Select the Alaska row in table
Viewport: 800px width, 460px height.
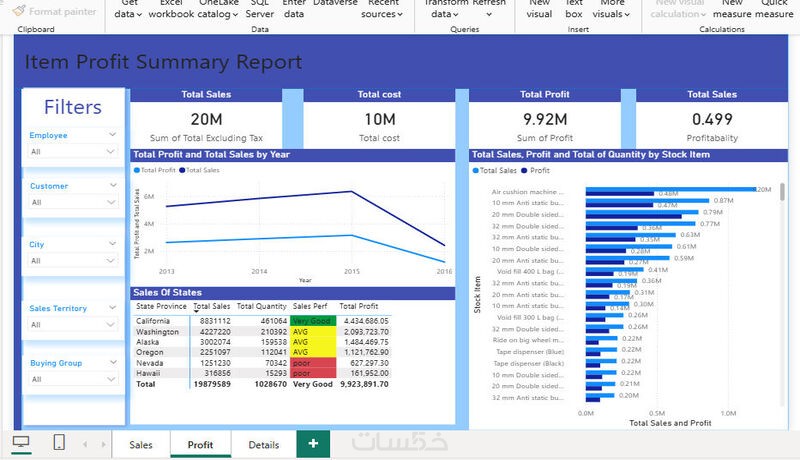click(262, 342)
